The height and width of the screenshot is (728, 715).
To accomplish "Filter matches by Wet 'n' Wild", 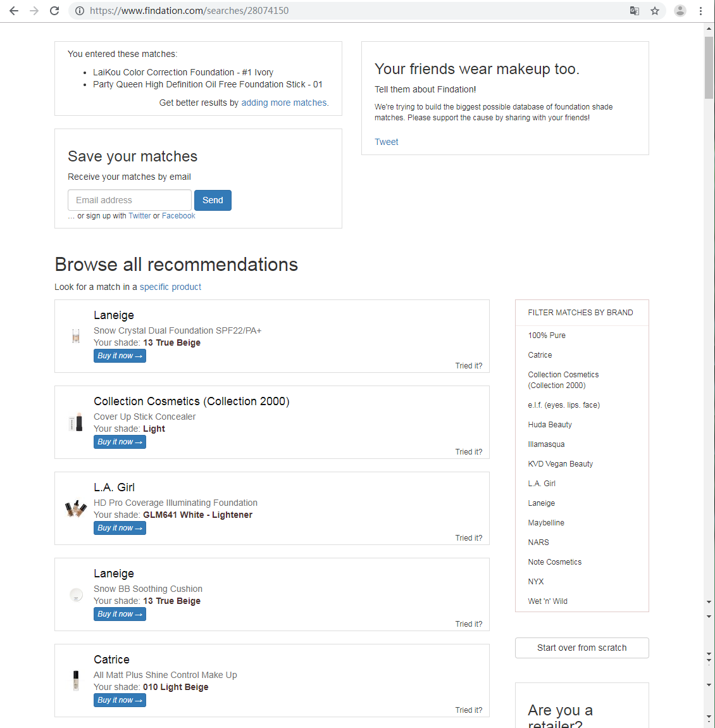I will click(547, 601).
